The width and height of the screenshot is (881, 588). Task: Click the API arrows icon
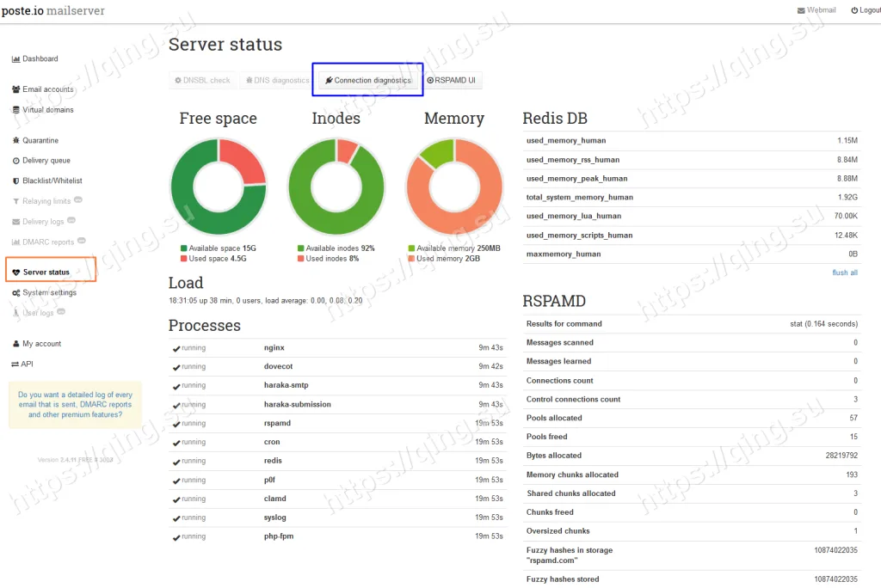click(15, 364)
